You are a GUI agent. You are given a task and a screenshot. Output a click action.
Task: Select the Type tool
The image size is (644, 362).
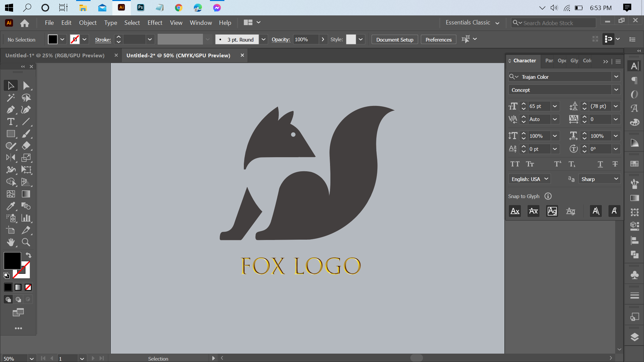click(10, 122)
